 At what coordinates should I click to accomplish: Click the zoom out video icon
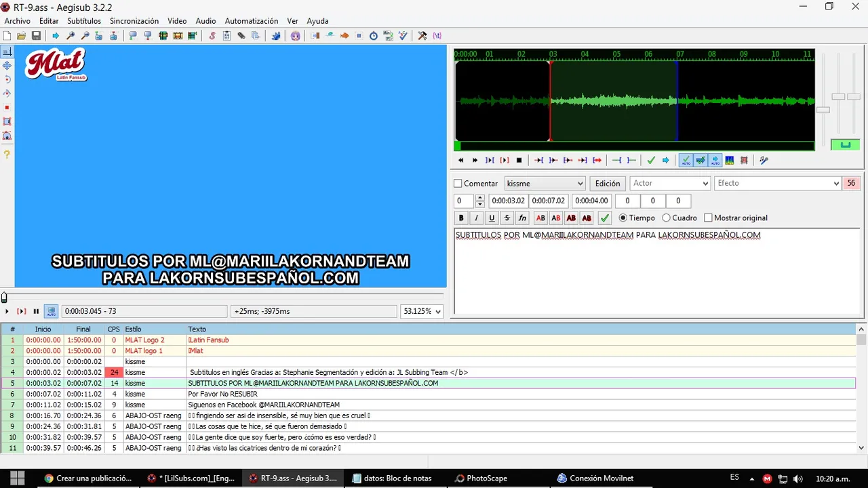pos(85,36)
